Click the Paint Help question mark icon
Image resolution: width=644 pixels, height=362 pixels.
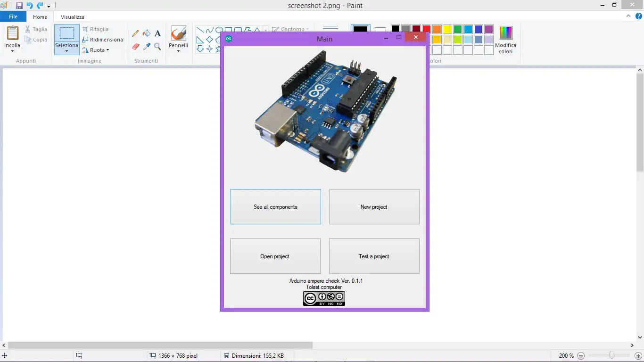coord(639,16)
